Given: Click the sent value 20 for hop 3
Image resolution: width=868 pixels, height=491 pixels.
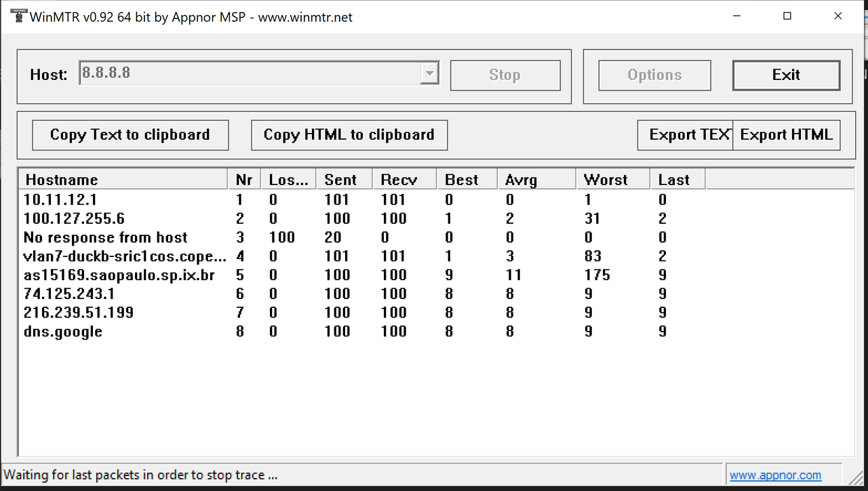Looking at the screenshot, I should pyautogui.click(x=334, y=237).
